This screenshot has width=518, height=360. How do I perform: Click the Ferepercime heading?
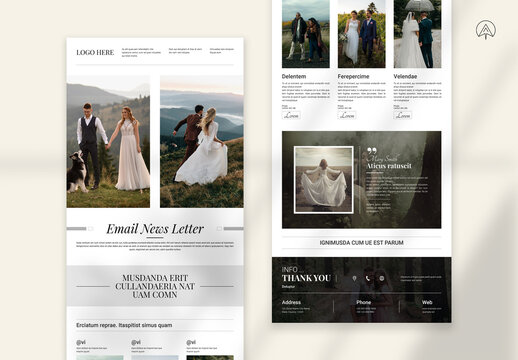pos(353,76)
